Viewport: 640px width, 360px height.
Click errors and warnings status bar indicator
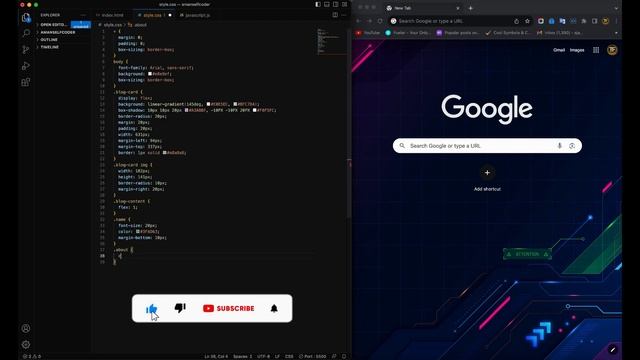32,356
